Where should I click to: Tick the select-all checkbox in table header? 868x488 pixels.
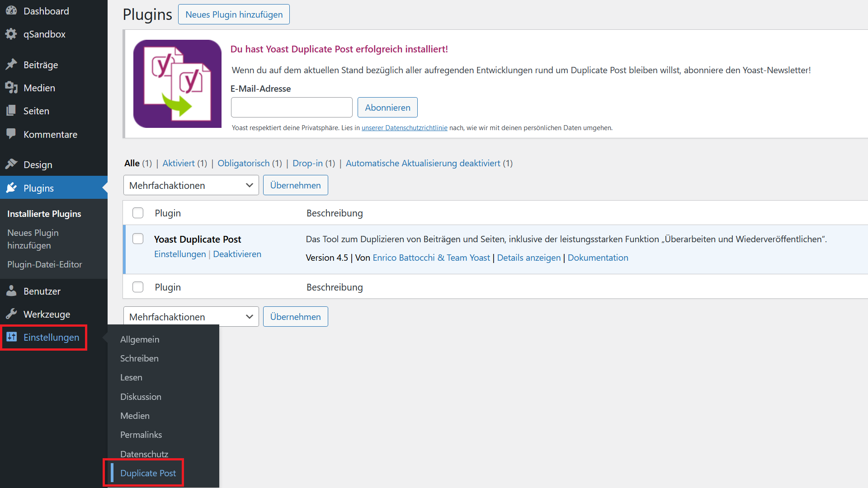pos(138,213)
